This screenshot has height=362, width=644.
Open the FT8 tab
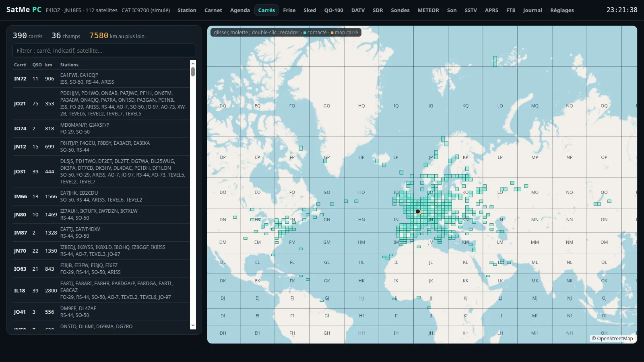tap(510, 10)
